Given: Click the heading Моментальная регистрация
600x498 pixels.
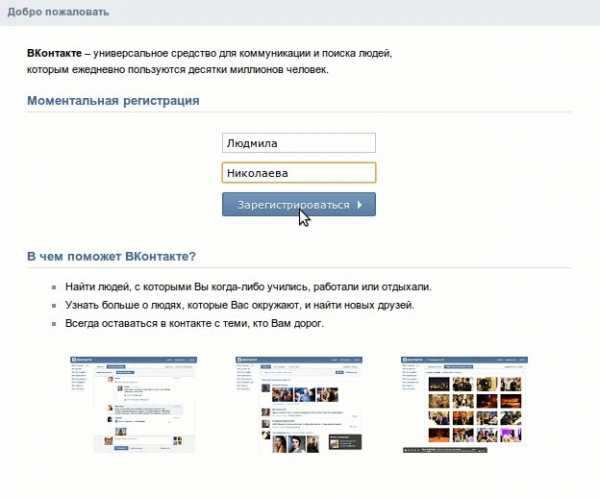Looking at the screenshot, I should [x=113, y=101].
